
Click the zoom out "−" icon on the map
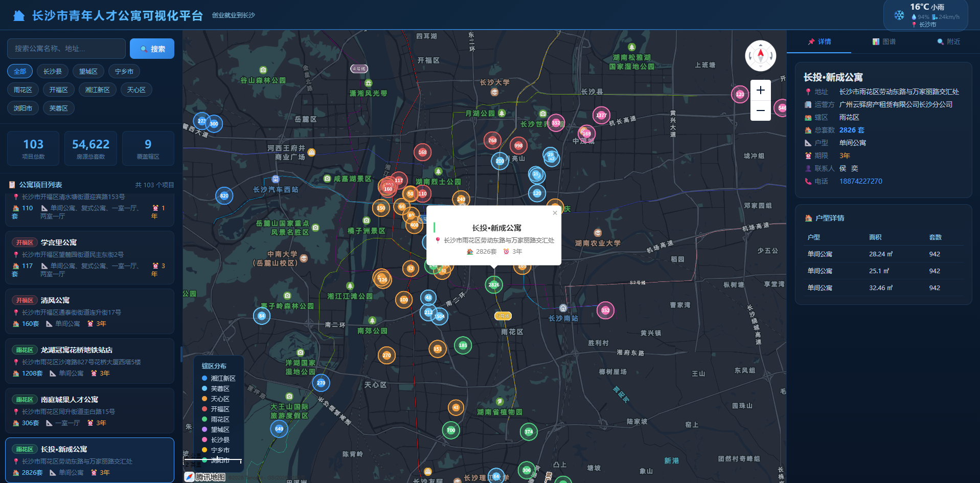(760, 110)
